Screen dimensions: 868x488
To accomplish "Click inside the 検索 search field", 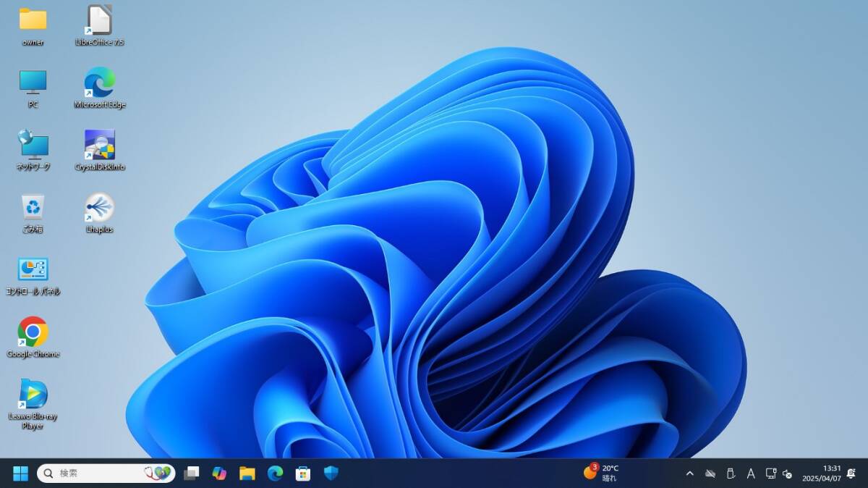I will [x=94, y=472].
